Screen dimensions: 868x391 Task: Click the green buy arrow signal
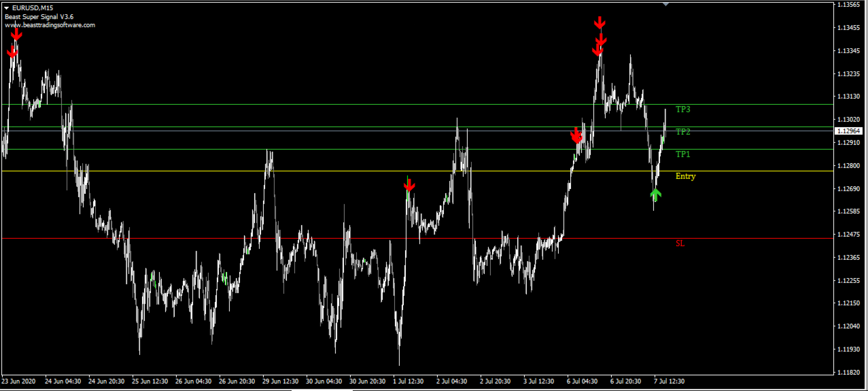tap(655, 195)
